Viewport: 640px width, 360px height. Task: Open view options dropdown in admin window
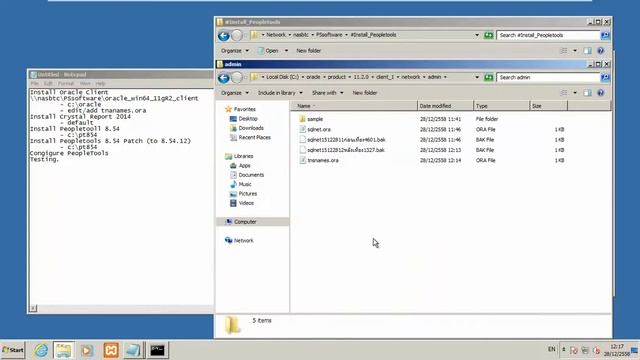pyautogui.click(x=575, y=93)
